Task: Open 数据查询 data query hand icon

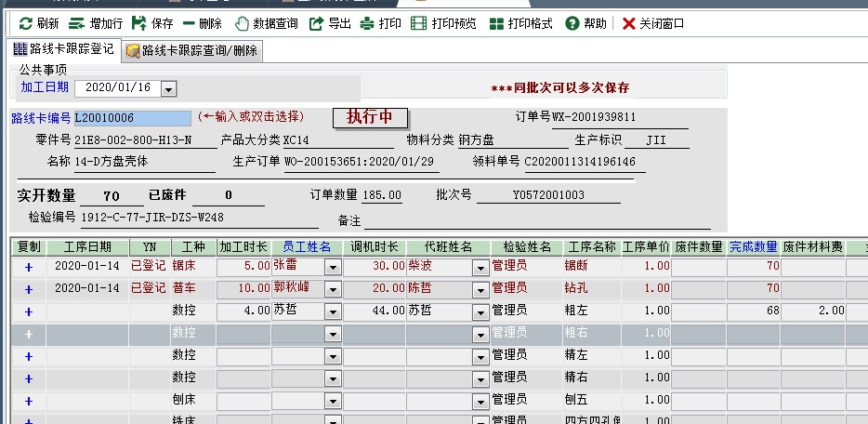Action: [x=242, y=24]
